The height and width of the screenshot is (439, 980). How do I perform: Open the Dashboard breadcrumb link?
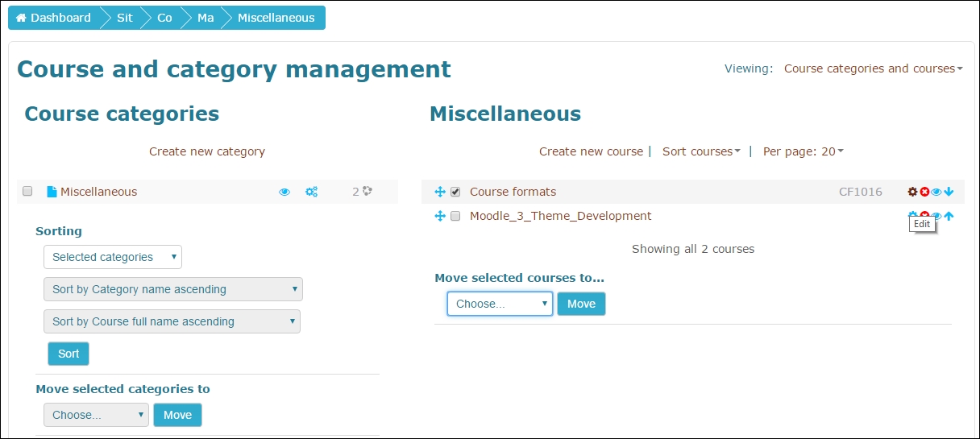click(x=53, y=18)
